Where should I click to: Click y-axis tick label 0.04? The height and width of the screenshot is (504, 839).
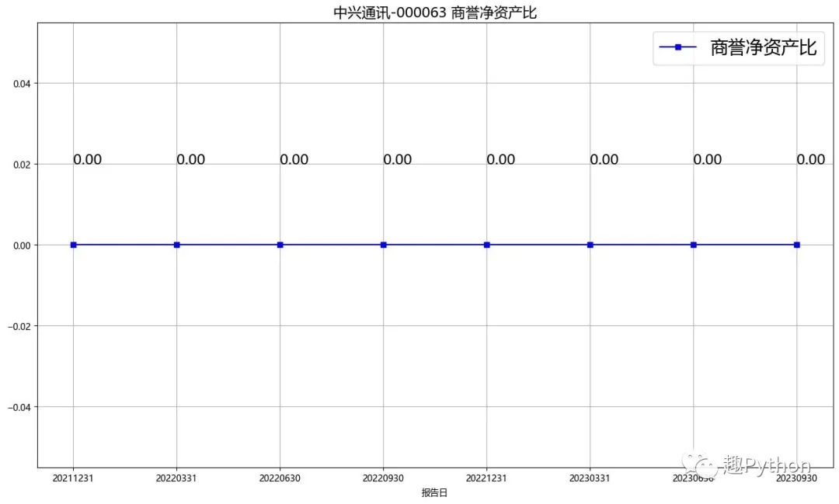[22, 84]
